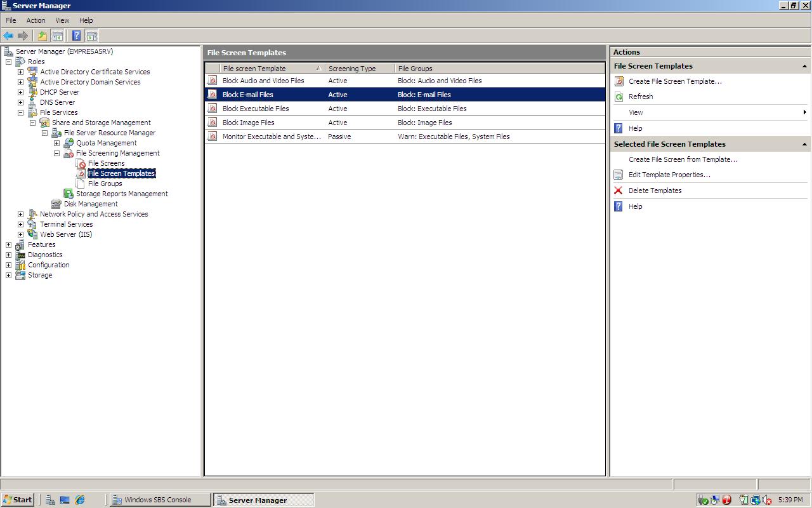Select File Screen Templates in the tree

pyautogui.click(x=121, y=173)
